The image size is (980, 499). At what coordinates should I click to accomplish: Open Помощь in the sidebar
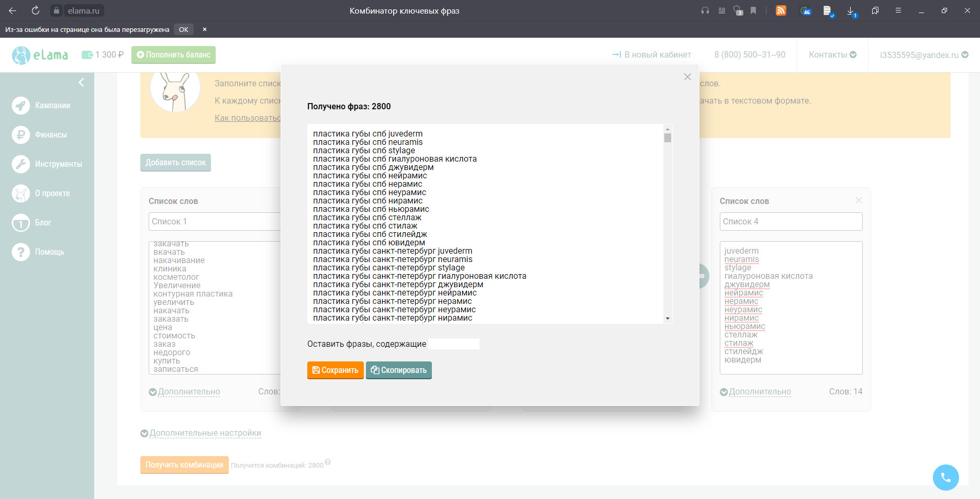(x=38, y=252)
